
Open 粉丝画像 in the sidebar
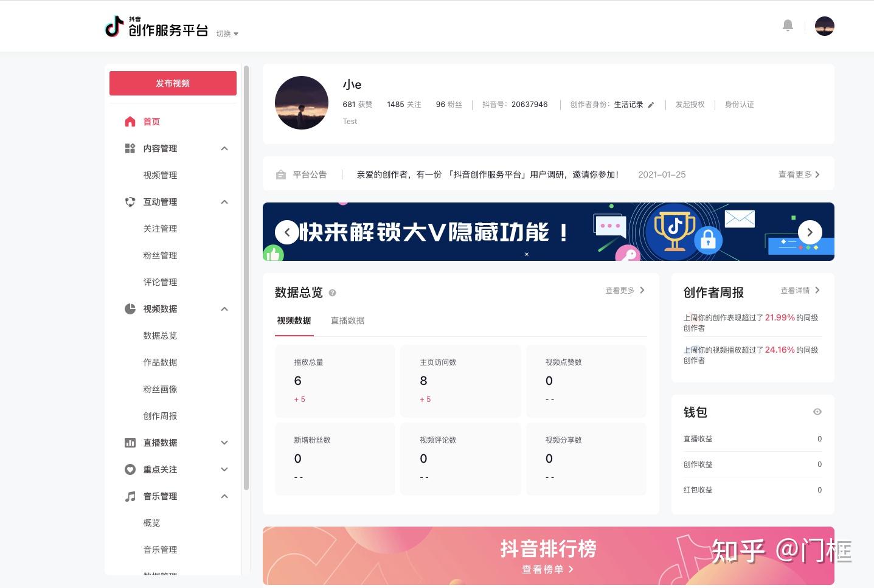[x=160, y=389]
